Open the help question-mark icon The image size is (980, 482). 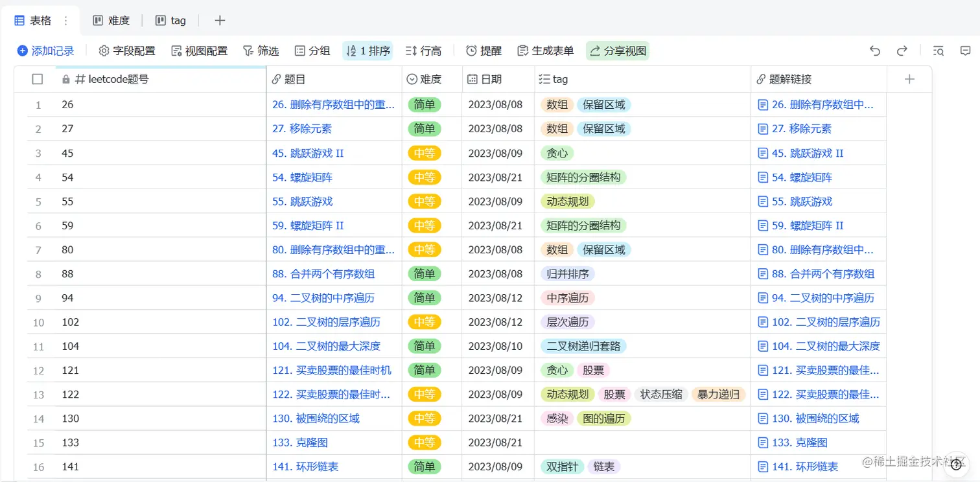click(x=956, y=464)
